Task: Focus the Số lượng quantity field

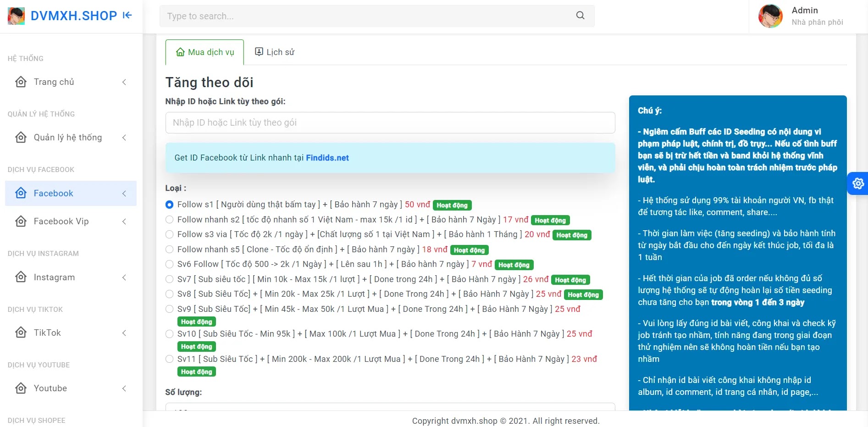Action: pyautogui.click(x=390, y=407)
